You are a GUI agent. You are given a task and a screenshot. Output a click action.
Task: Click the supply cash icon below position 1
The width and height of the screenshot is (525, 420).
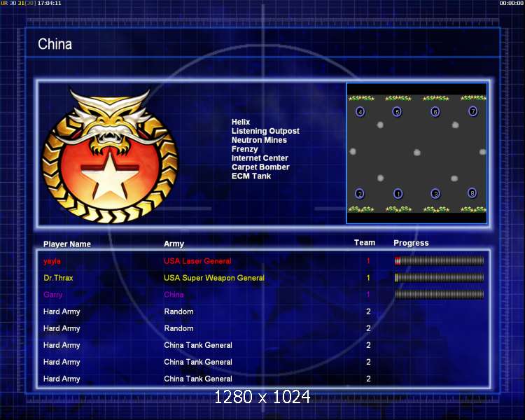pos(398,209)
